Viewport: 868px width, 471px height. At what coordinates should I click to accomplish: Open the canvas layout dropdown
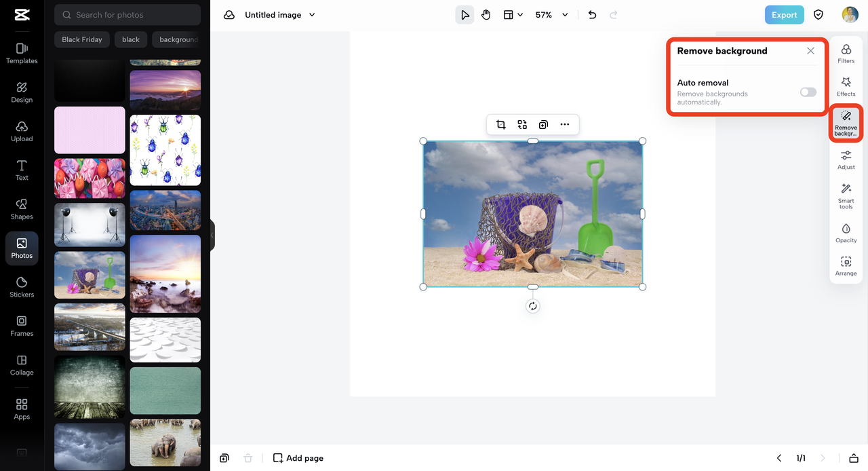[513, 15]
